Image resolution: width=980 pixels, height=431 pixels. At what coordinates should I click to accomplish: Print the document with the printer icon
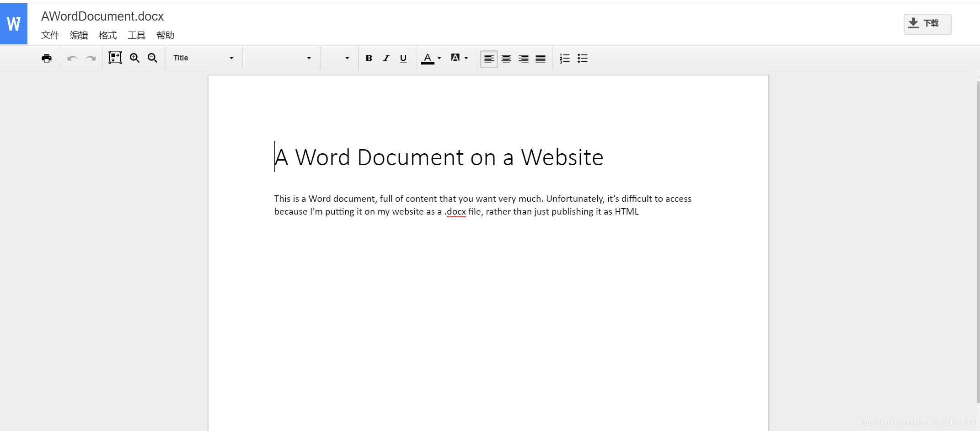[47, 58]
